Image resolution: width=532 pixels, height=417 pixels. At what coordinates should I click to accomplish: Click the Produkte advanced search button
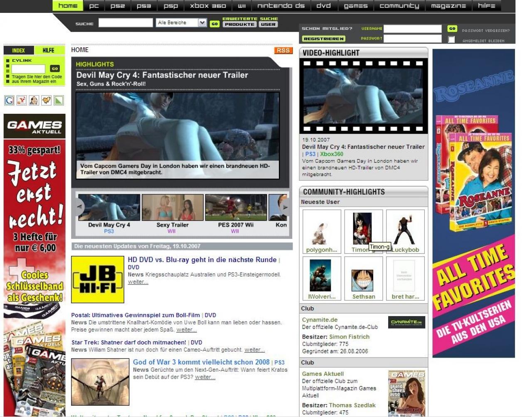coord(239,25)
